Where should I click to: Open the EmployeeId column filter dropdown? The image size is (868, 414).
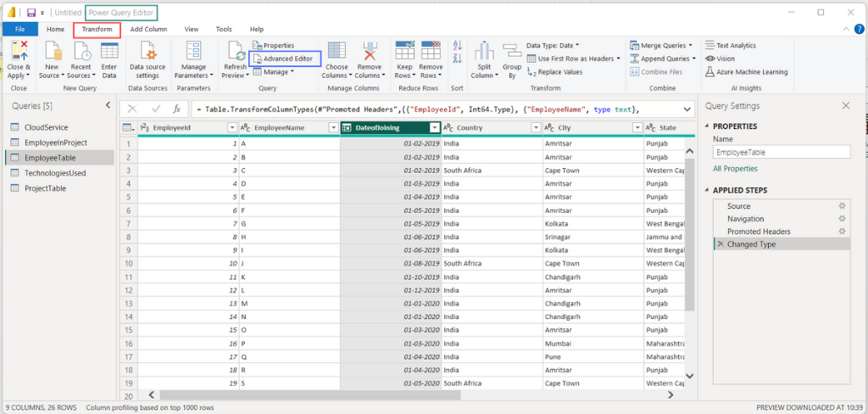pos(232,128)
